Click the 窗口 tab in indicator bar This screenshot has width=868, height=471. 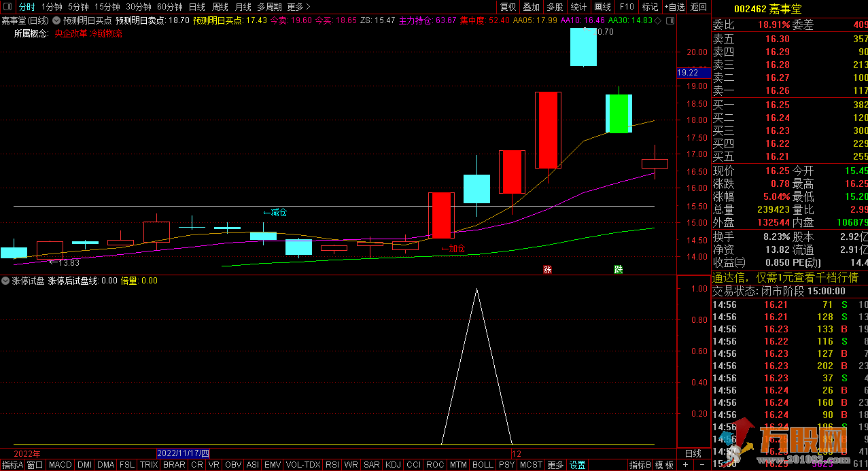point(35,465)
